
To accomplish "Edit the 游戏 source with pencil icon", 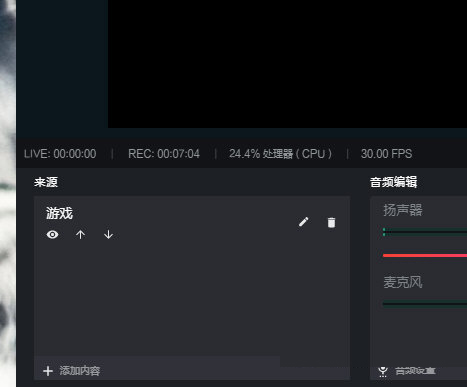I will (304, 222).
